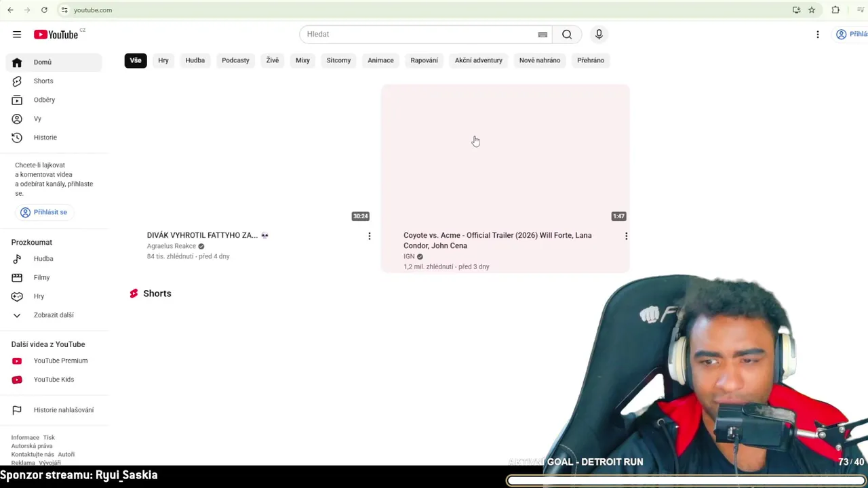The width and height of the screenshot is (868, 488).
Task: Select the Nově nahráno filter chip
Action: pyautogui.click(x=540, y=60)
